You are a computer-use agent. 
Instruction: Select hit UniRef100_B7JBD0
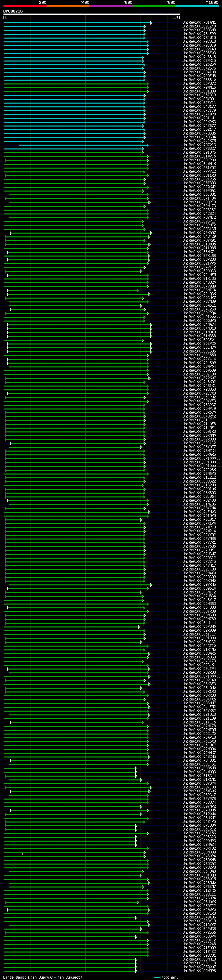click(x=199, y=826)
